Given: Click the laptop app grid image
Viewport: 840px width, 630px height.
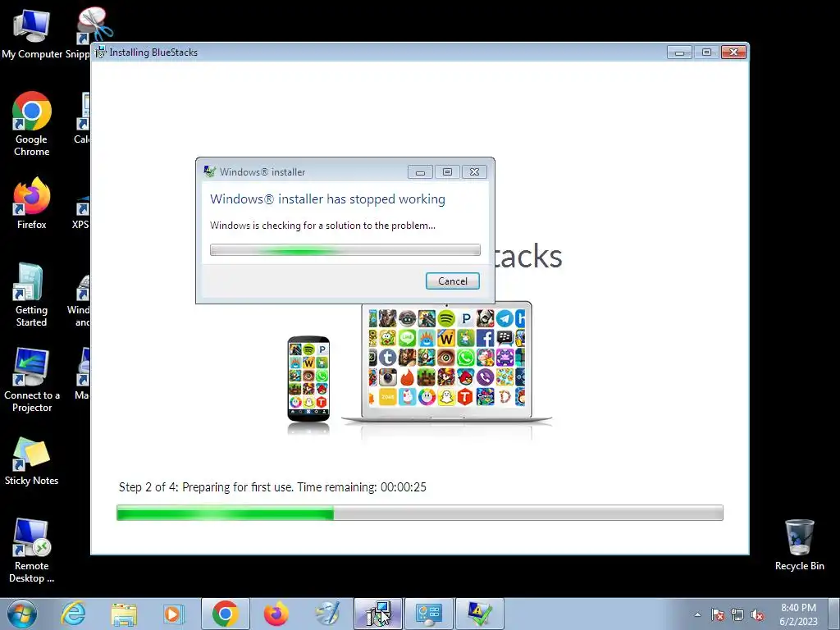Looking at the screenshot, I should (x=447, y=358).
